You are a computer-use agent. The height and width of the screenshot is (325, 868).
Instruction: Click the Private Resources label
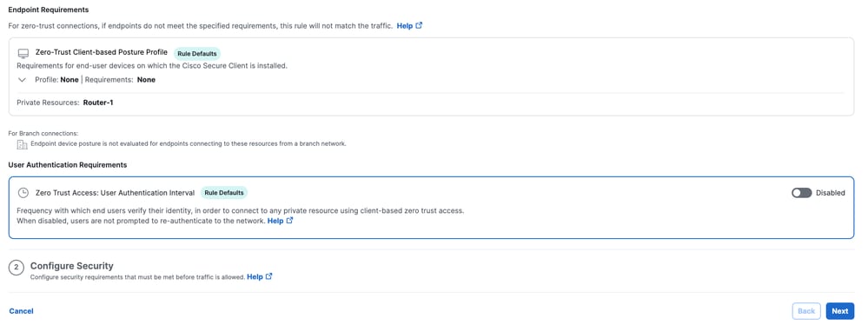[48, 103]
